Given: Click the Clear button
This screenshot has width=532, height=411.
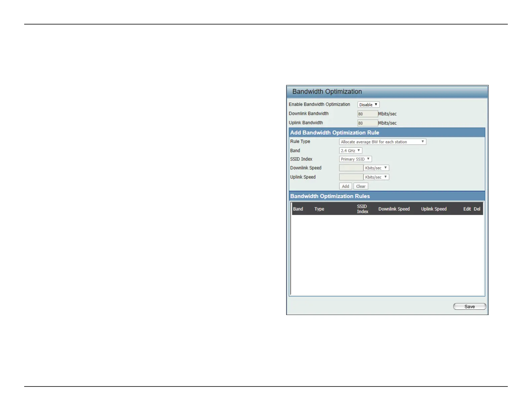Looking at the screenshot, I should coord(361,186).
